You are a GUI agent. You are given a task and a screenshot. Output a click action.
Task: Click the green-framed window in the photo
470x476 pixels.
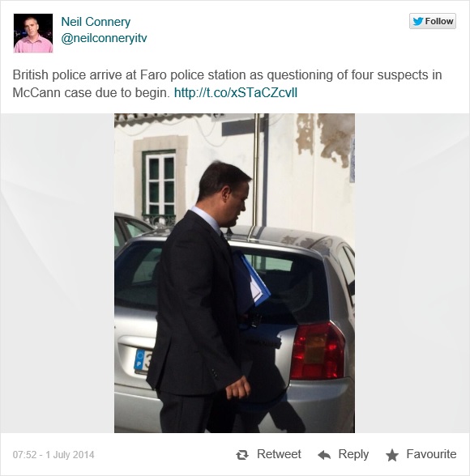point(160,183)
